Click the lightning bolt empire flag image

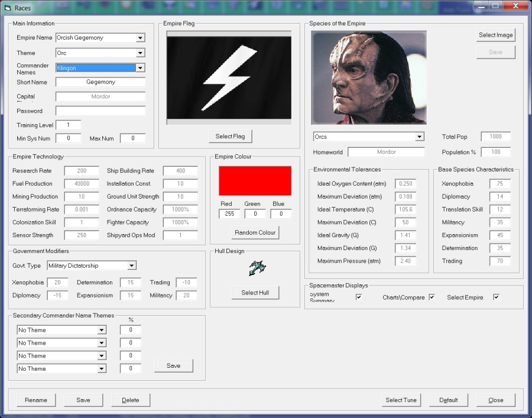[x=229, y=77]
